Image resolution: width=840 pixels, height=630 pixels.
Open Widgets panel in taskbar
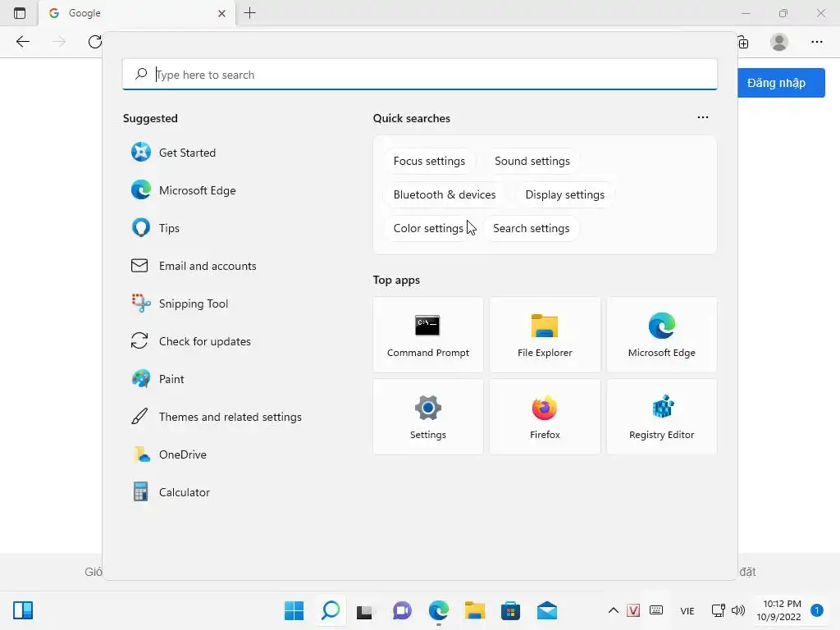point(23,610)
